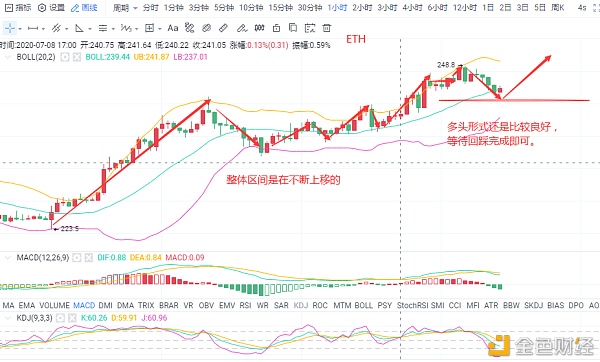The height and width of the screenshot is (362, 600).
Task: Open KDJ(9,3,3) indicator settings icon
Action: (60, 318)
